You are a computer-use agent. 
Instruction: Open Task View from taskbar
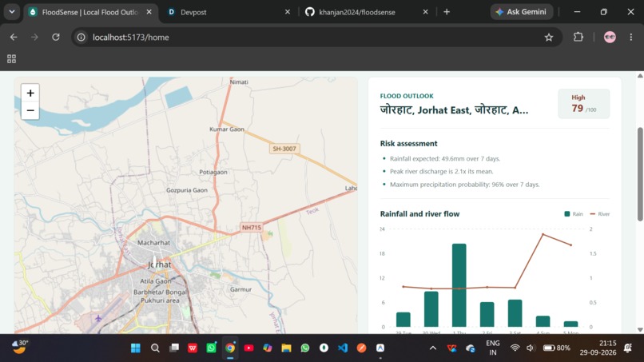coord(174,348)
